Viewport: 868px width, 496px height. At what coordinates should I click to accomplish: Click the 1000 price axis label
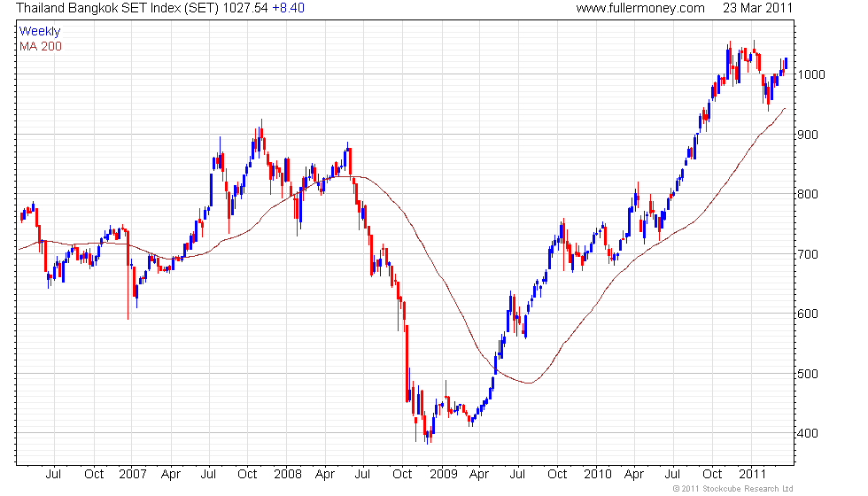(811, 74)
